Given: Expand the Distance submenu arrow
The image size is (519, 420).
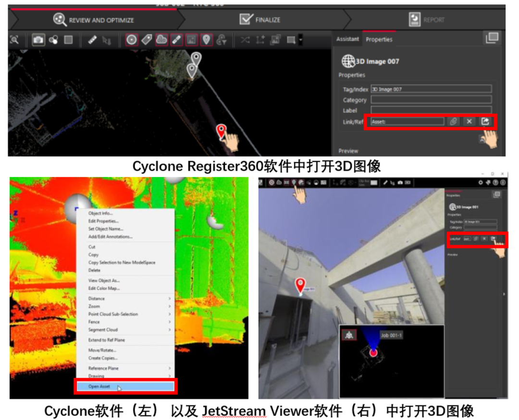Looking at the screenshot, I should coord(170,299).
